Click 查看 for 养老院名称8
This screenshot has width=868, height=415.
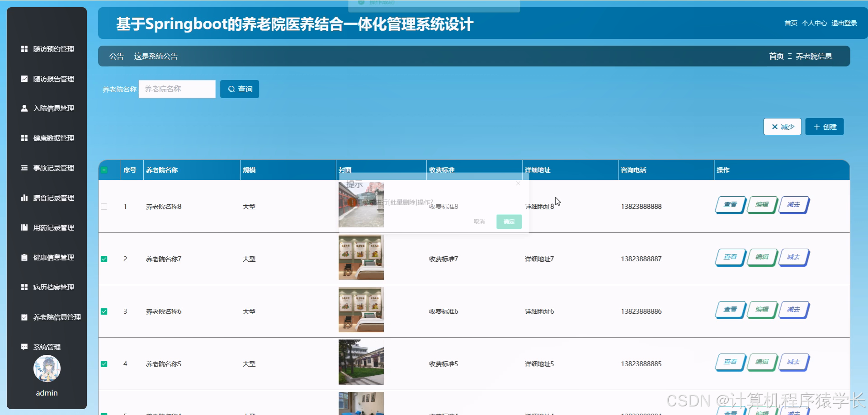click(730, 205)
